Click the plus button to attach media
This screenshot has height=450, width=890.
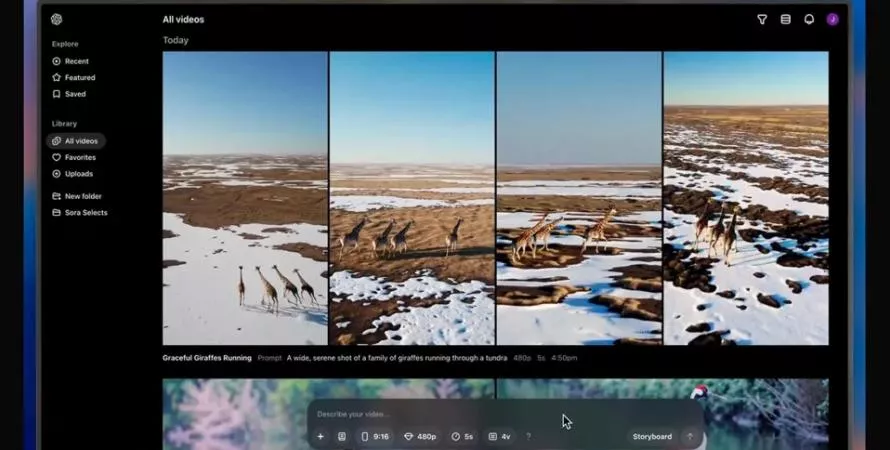(x=321, y=436)
